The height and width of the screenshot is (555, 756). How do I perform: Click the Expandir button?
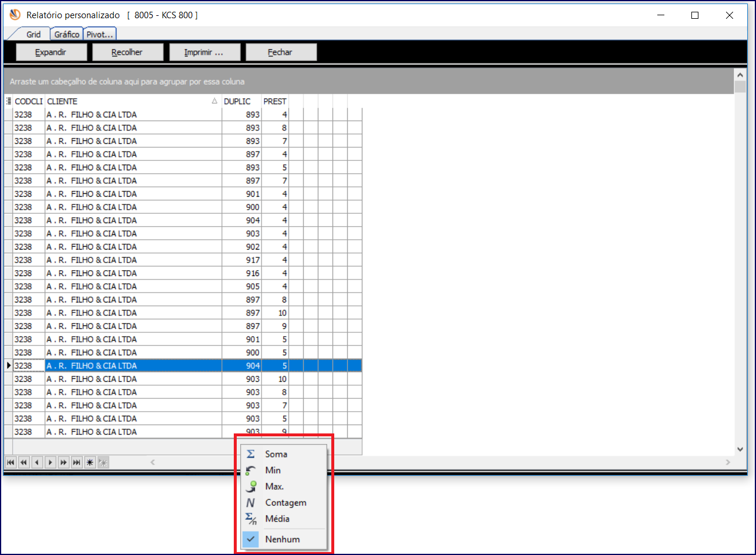[51, 52]
